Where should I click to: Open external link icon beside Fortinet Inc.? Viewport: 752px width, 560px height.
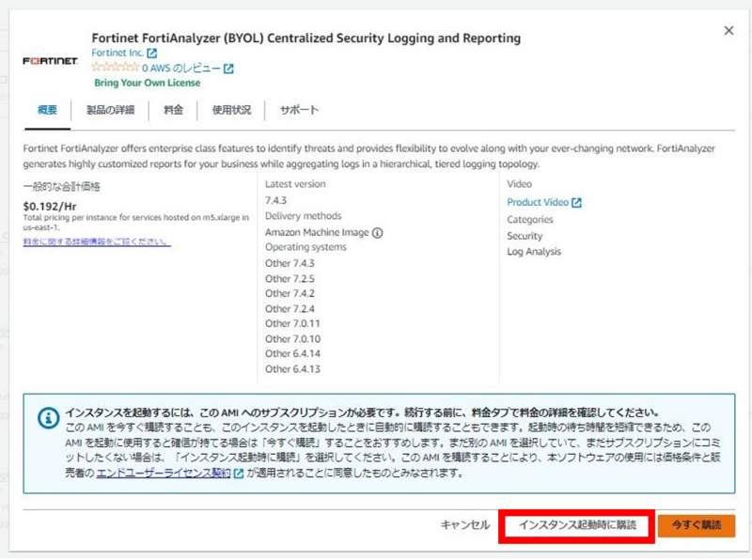coord(151,54)
